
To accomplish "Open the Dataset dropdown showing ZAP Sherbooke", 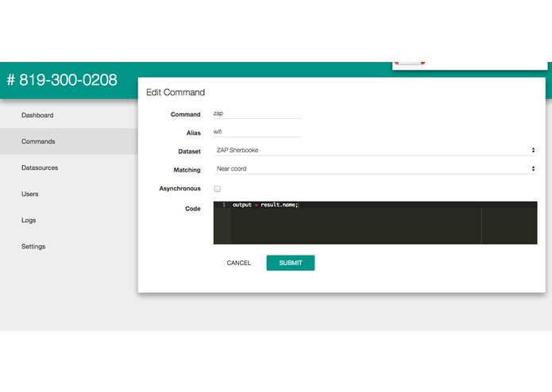I will click(x=375, y=151).
